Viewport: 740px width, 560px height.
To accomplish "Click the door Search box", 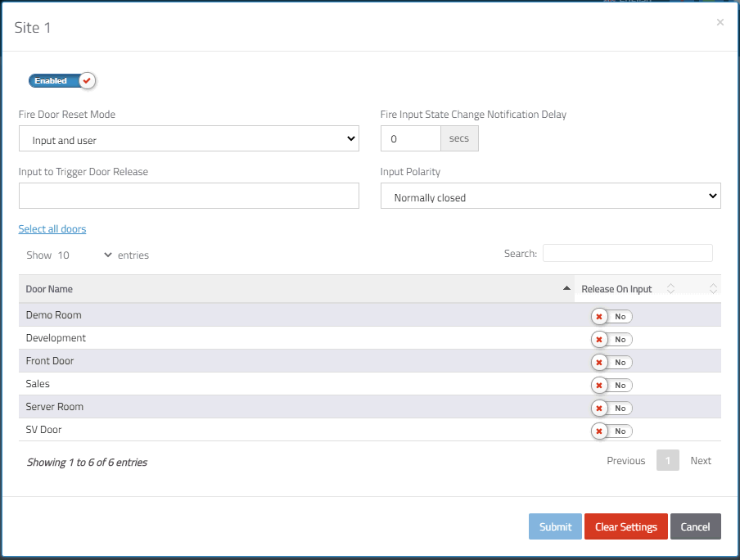I will click(628, 253).
